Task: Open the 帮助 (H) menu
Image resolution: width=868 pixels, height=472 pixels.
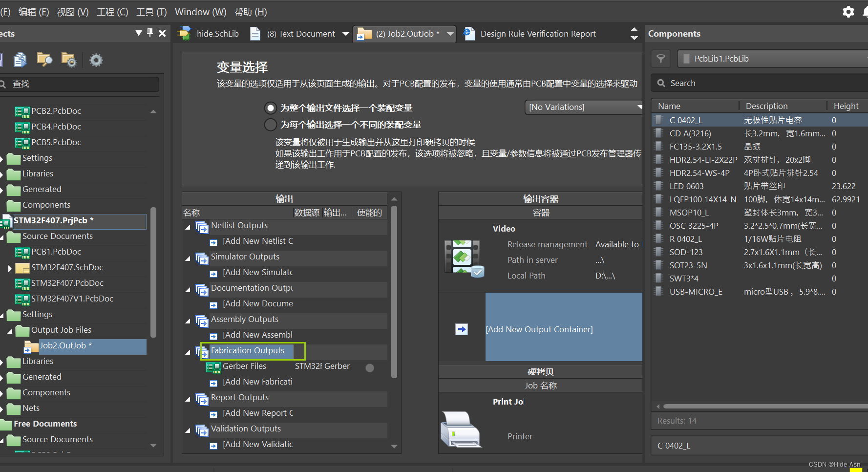Action: (251, 12)
